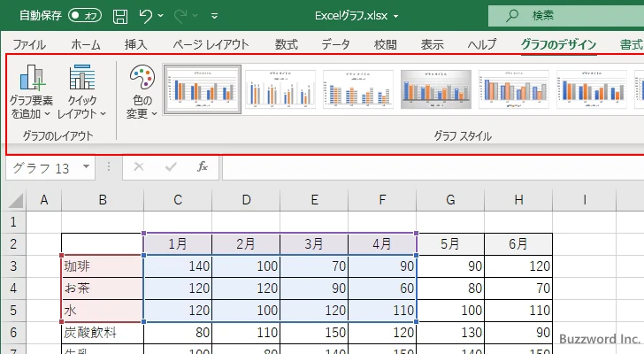The height and width of the screenshot is (354, 644).
Task: Click the Redo arrow icon
Action: tap(180, 16)
